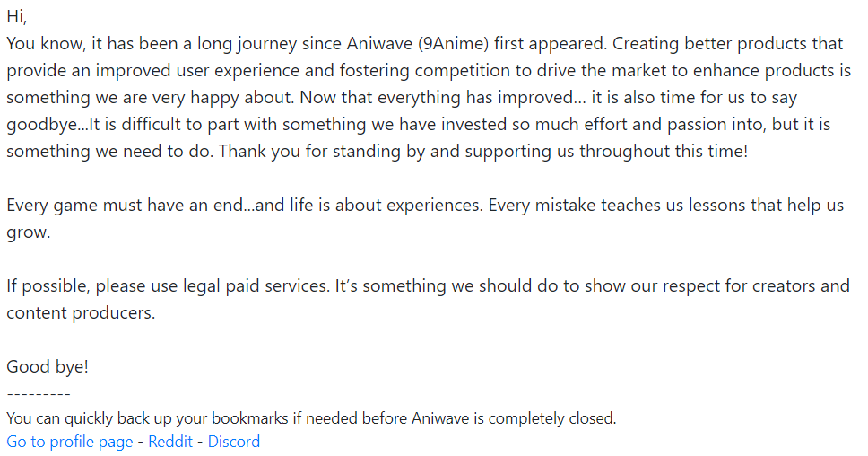Viewport: 868px width, 456px height.
Task: Click the "Hi," greeting text
Action: [x=18, y=16]
